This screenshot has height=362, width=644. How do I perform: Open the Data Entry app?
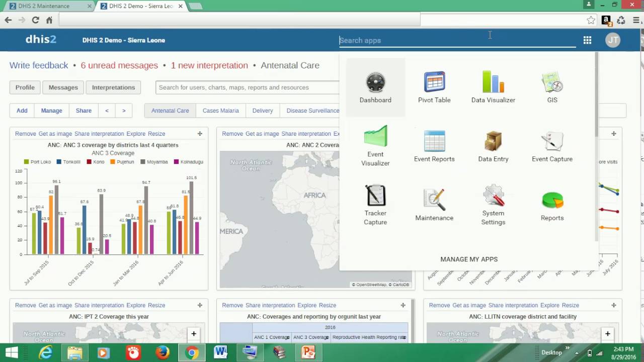coord(493,146)
